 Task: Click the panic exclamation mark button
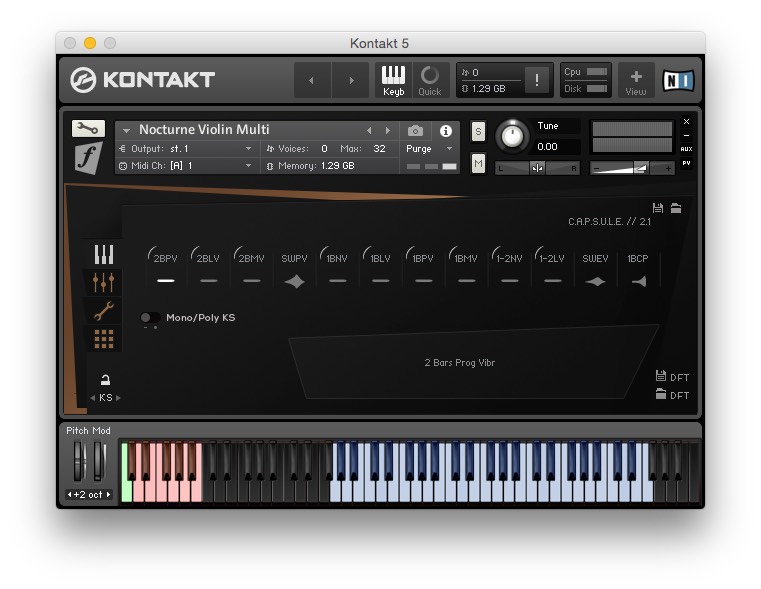[x=536, y=80]
